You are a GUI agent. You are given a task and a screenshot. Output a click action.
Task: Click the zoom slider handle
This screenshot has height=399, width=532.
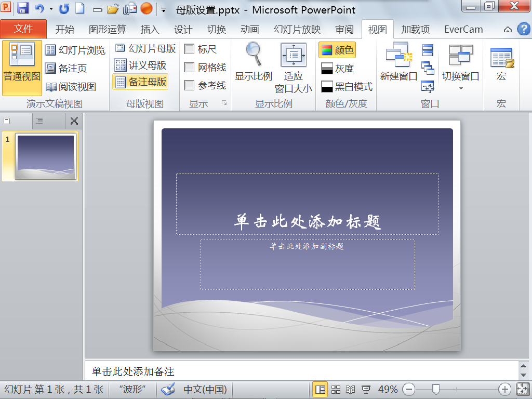click(436, 389)
